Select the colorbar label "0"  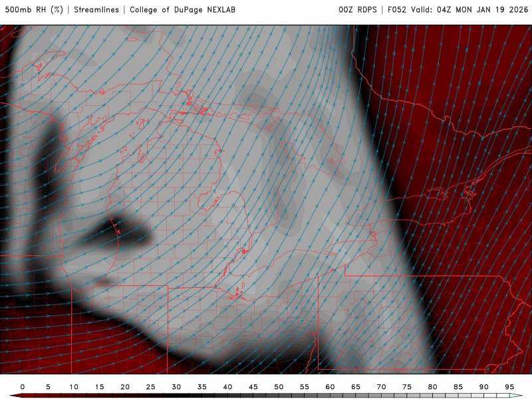[23, 387]
